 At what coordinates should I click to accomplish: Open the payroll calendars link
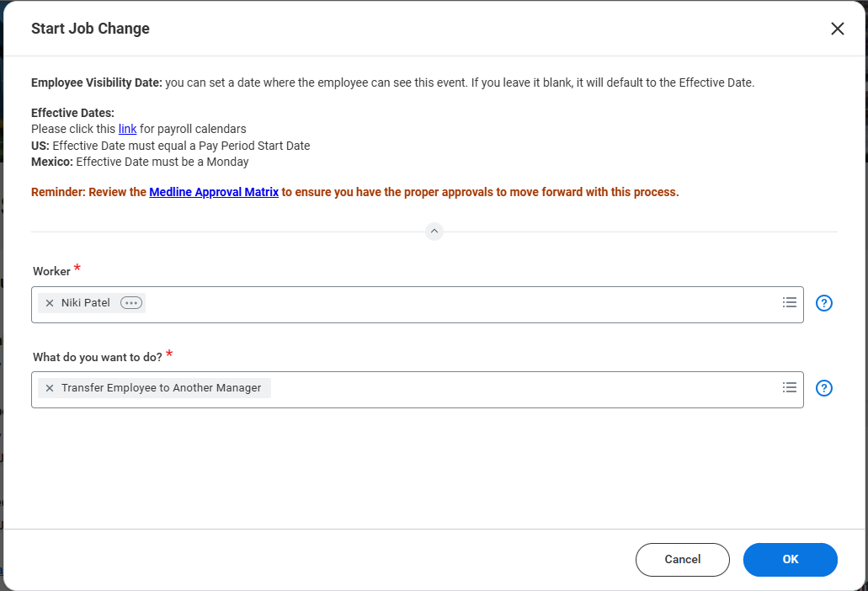point(127,129)
